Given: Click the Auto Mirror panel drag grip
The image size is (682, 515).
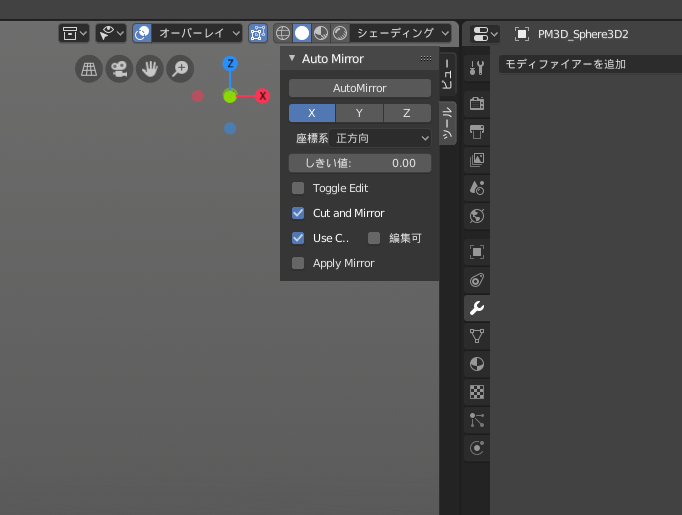Looking at the screenshot, I should (426, 58).
